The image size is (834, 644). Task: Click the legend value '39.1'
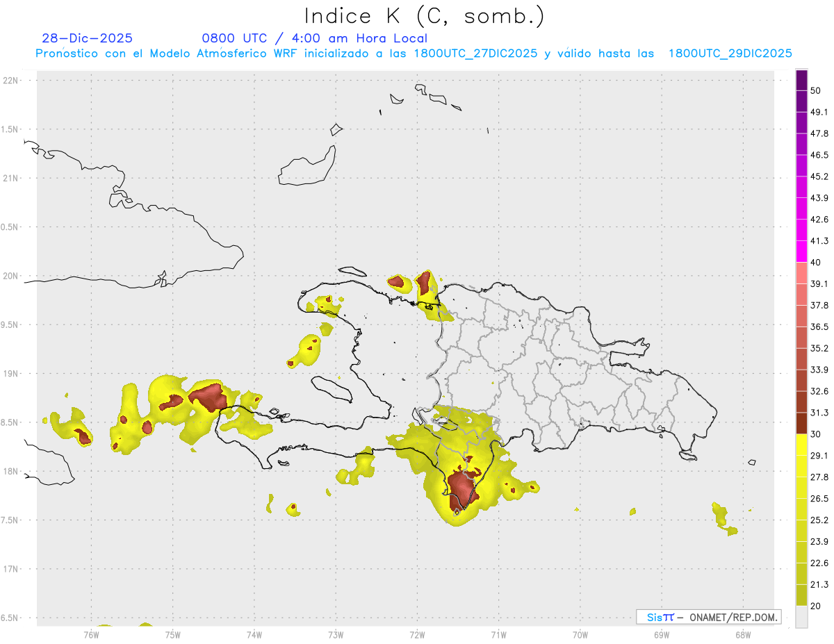[x=819, y=284]
